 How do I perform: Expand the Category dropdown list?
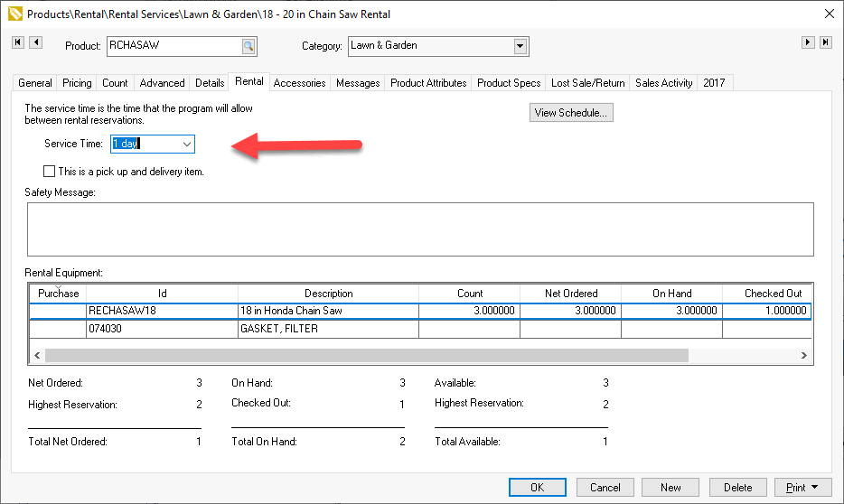pyautogui.click(x=520, y=46)
